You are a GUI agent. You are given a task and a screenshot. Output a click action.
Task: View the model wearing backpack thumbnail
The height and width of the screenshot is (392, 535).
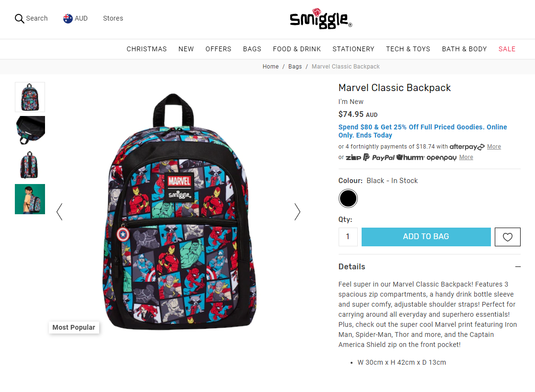[30, 199]
